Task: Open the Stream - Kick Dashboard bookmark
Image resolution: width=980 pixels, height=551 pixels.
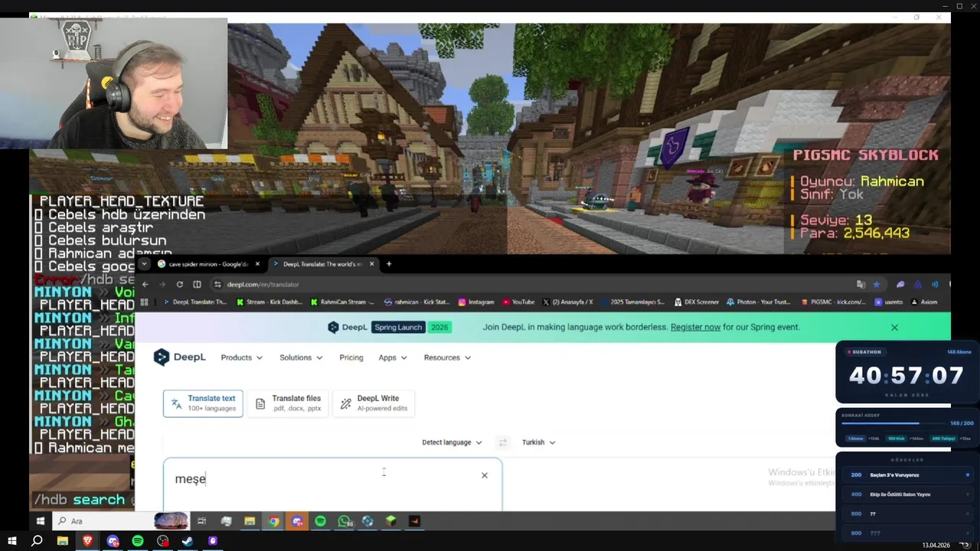Action: click(269, 302)
